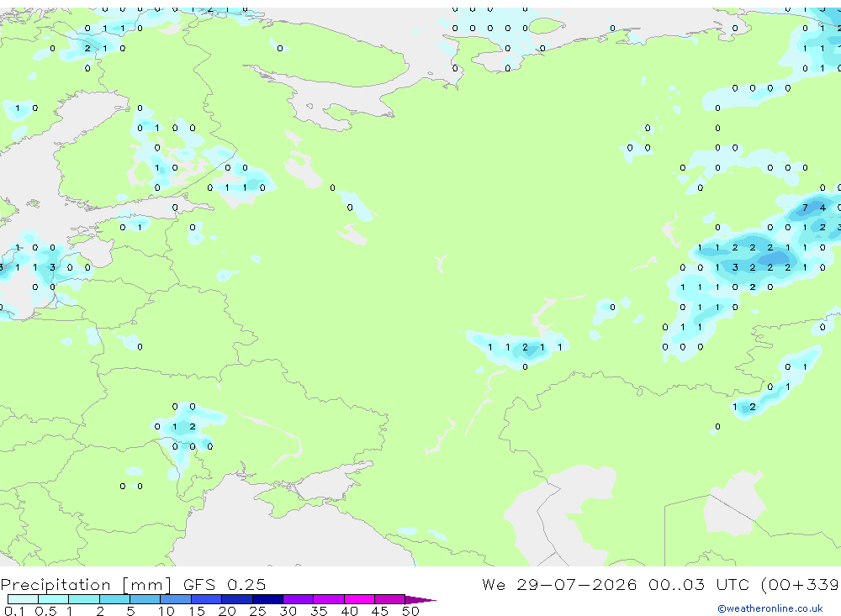The height and width of the screenshot is (616, 841).
Task: Click the '7' precipitation value on map
Action: click(x=805, y=208)
